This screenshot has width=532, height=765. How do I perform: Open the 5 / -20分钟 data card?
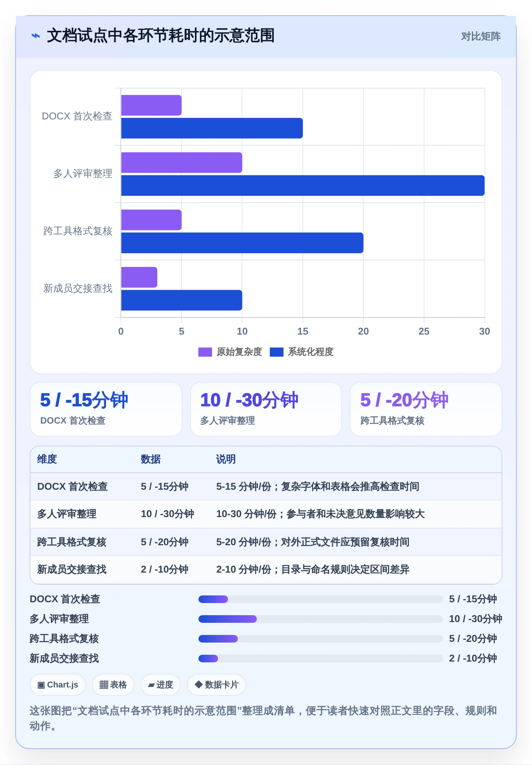(x=426, y=409)
